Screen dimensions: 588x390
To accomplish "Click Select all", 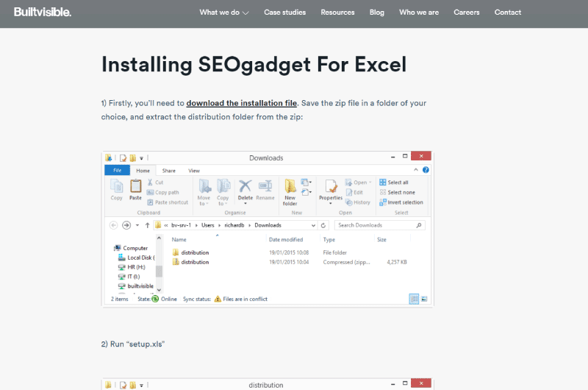I will (394, 182).
